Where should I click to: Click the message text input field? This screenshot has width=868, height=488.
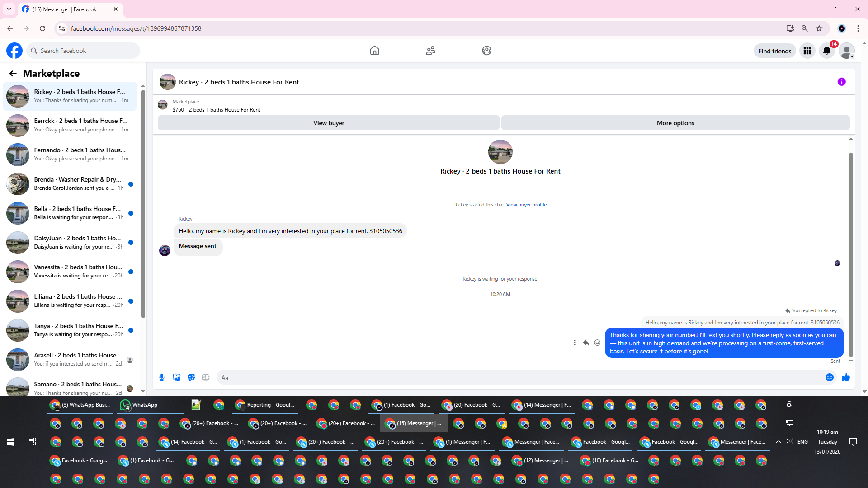click(x=520, y=377)
